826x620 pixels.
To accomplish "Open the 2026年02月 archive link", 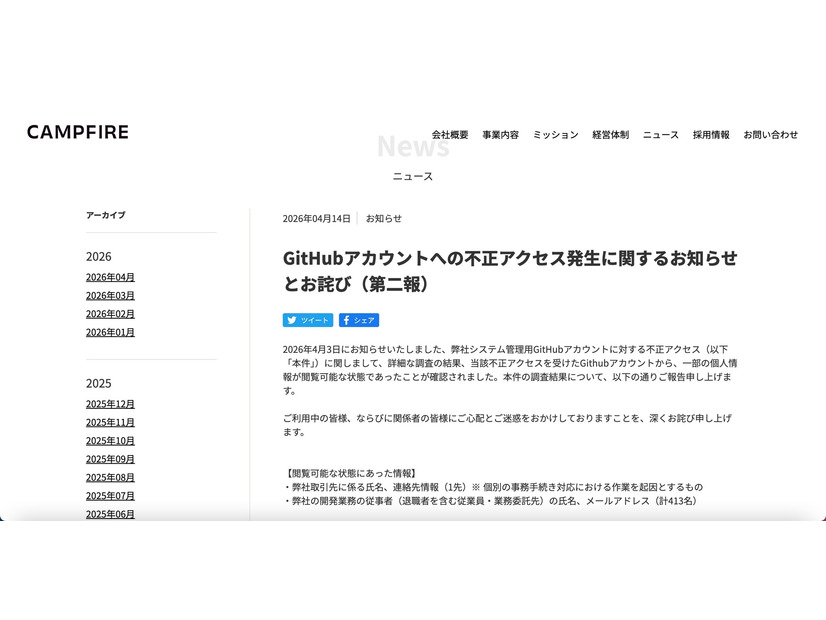I will [110, 314].
